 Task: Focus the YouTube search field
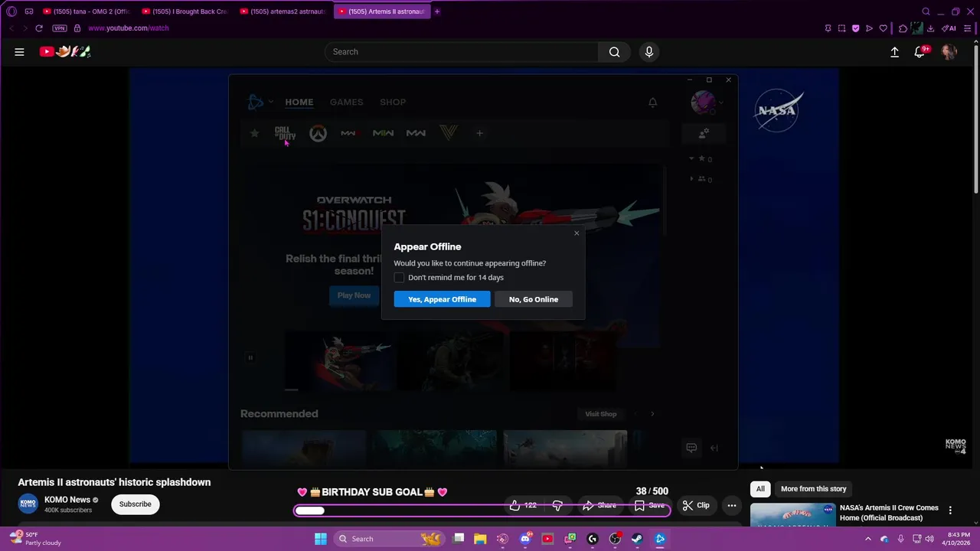pyautogui.click(x=462, y=52)
